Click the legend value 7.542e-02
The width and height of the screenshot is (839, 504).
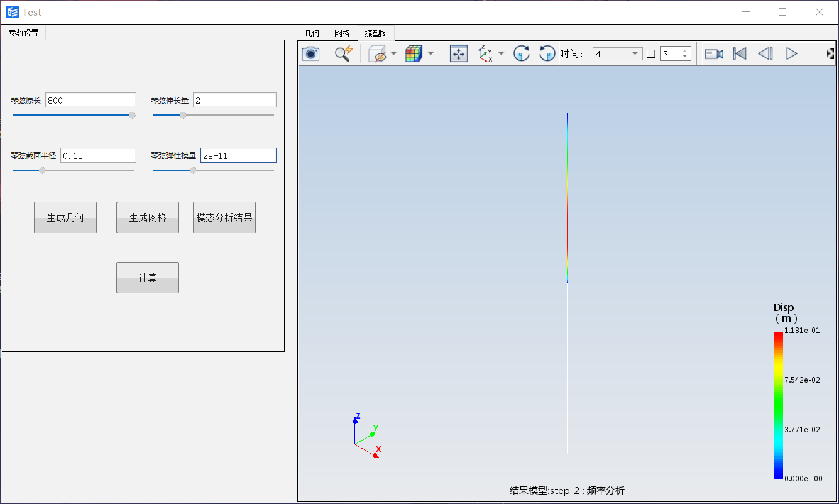[x=803, y=380]
